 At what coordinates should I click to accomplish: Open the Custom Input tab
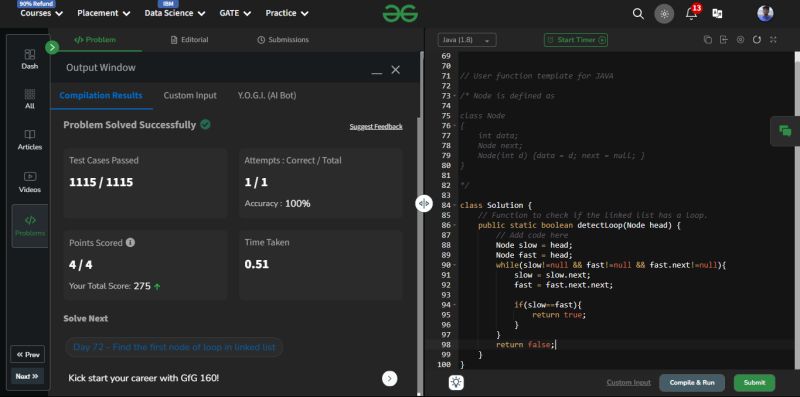click(x=190, y=95)
